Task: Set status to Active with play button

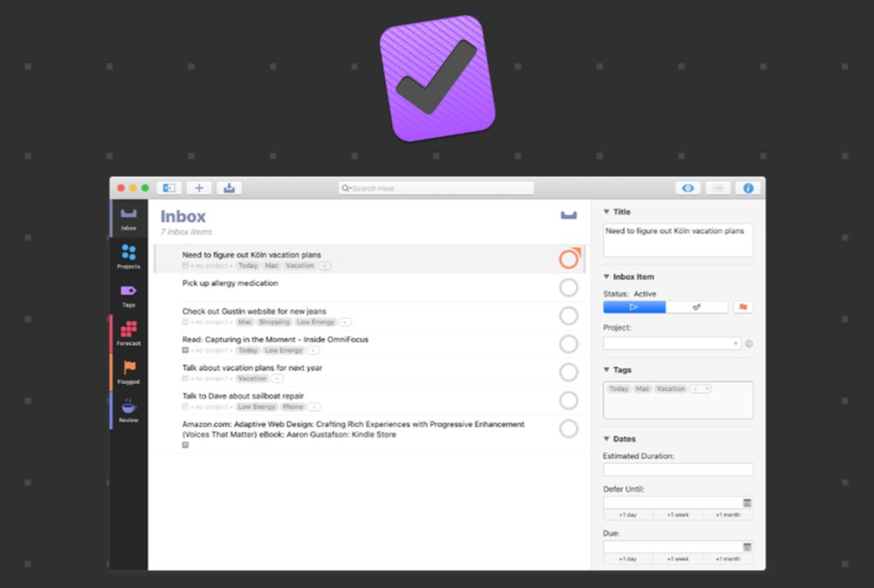Action: 634,307
